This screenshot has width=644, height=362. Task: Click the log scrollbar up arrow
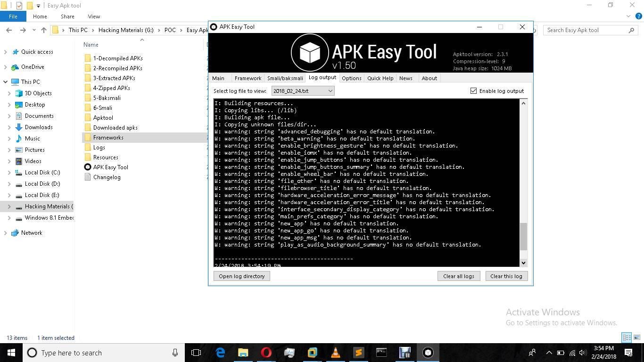click(523, 103)
